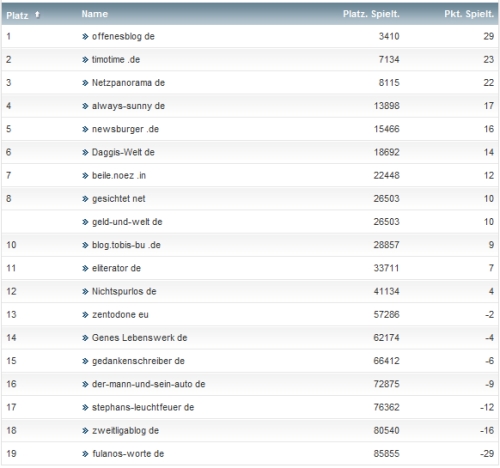Screen dimensions: 500x468
Task: Open the Daggis-Welt de link
Action: pyautogui.click(x=123, y=152)
